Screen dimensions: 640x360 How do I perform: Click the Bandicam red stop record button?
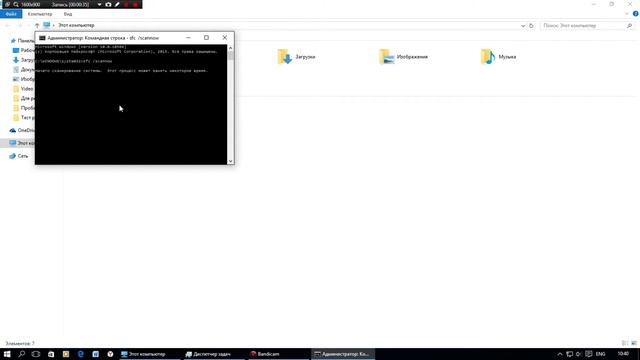point(135,4)
